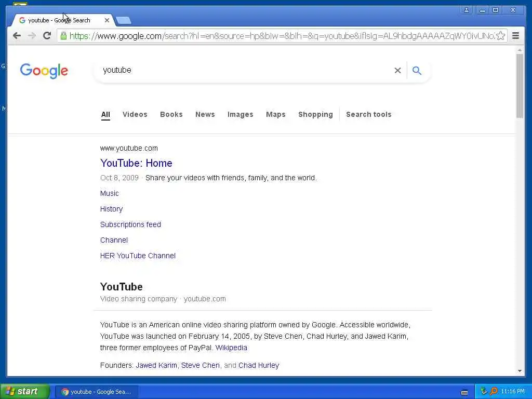Click the YouTube knowledge panel heading
Viewport: 532px width, 399px height.
(x=121, y=287)
